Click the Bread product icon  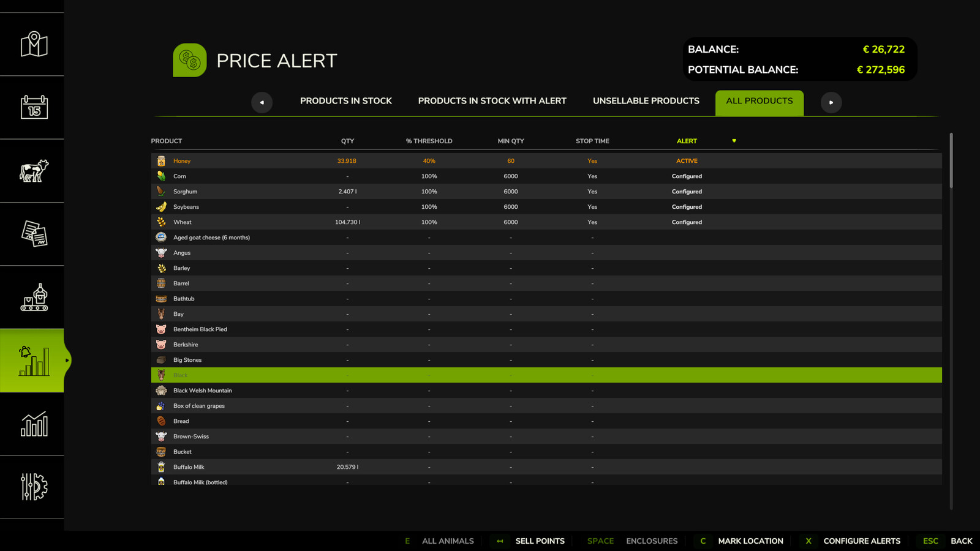coord(161,421)
